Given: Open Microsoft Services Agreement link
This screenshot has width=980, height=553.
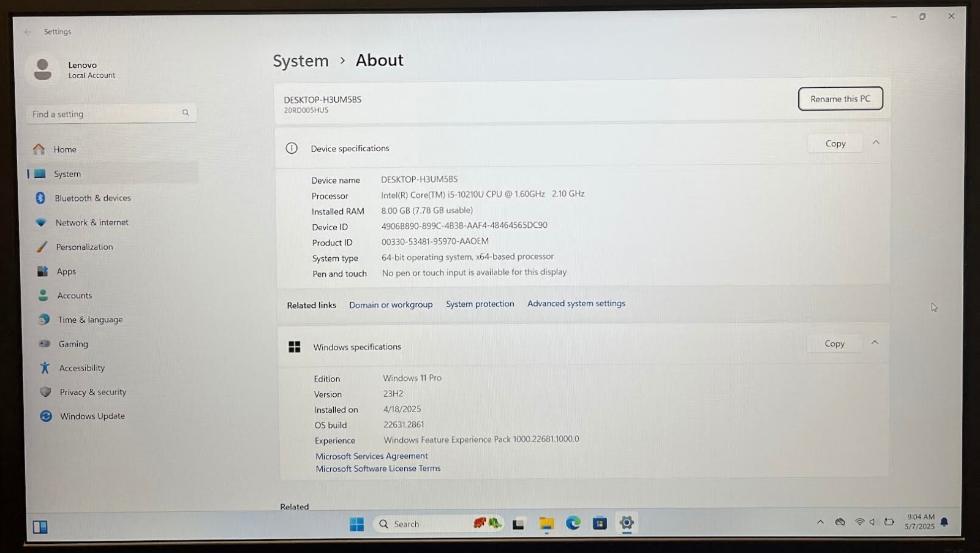Looking at the screenshot, I should tap(372, 456).
